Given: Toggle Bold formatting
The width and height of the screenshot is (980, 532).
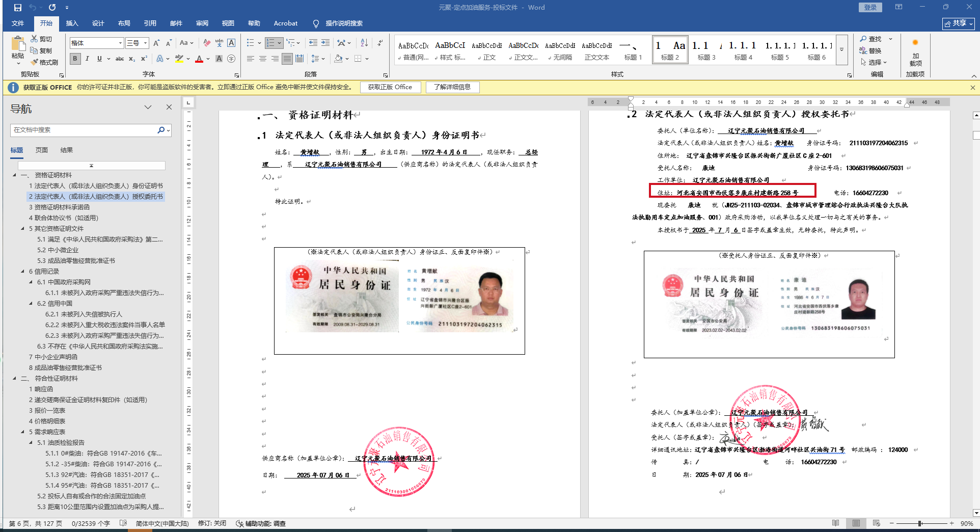Looking at the screenshot, I should pos(75,59).
